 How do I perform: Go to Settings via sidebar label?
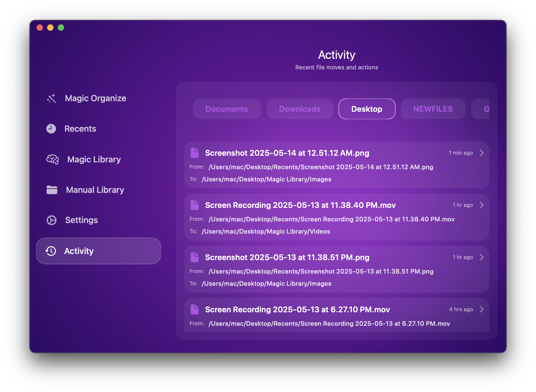(82, 220)
